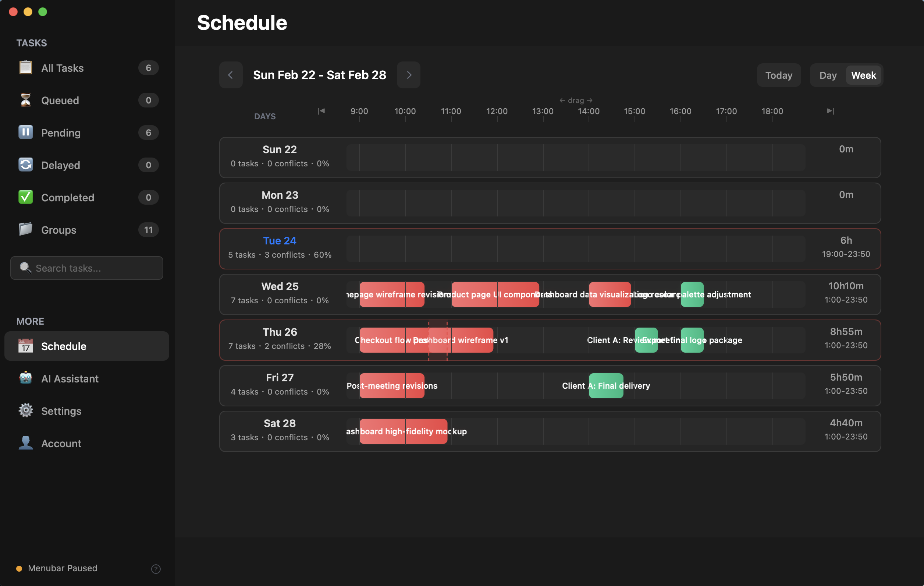Open the Account sidebar item
This screenshot has height=586, width=924.
(x=61, y=444)
